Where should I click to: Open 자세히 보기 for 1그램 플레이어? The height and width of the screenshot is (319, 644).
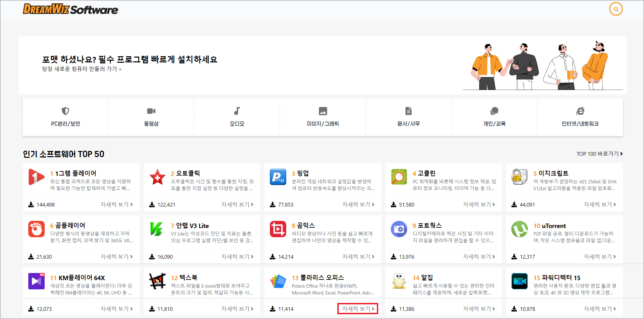117,204
